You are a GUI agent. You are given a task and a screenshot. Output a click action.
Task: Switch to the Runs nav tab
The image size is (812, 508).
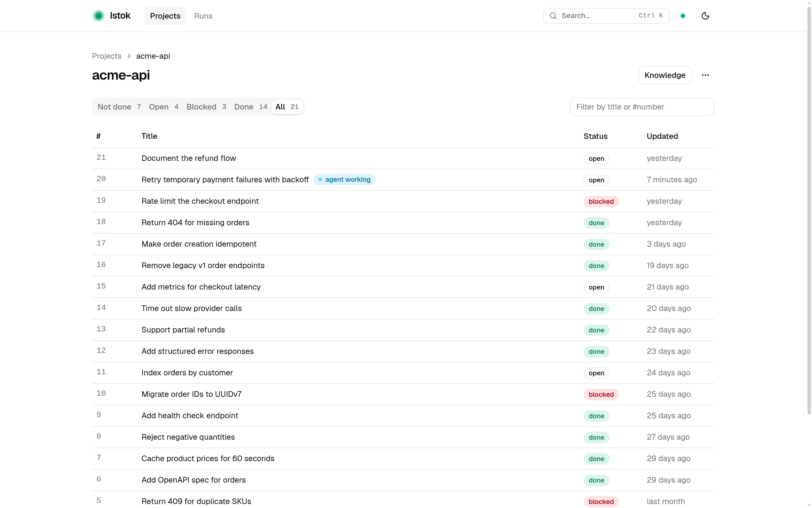click(x=203, y=16)
